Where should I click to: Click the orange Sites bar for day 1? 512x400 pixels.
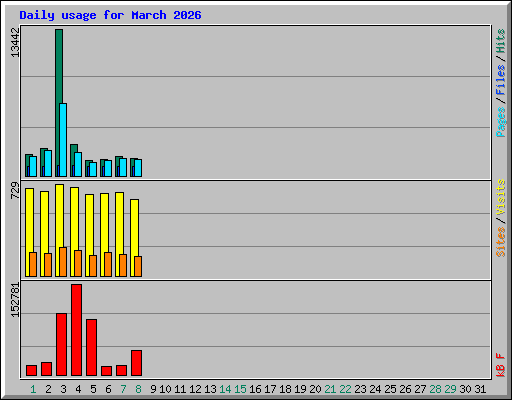point(33,265)
